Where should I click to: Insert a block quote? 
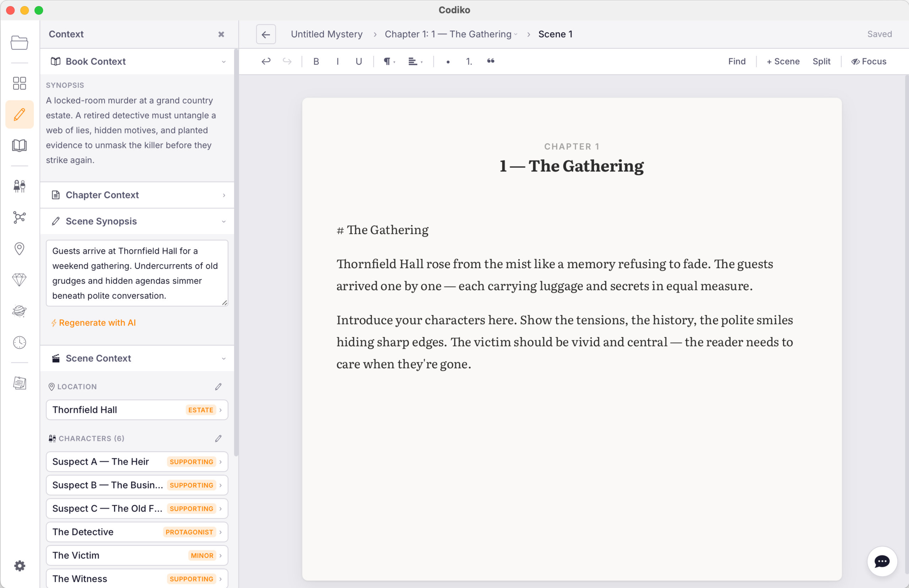491,61
